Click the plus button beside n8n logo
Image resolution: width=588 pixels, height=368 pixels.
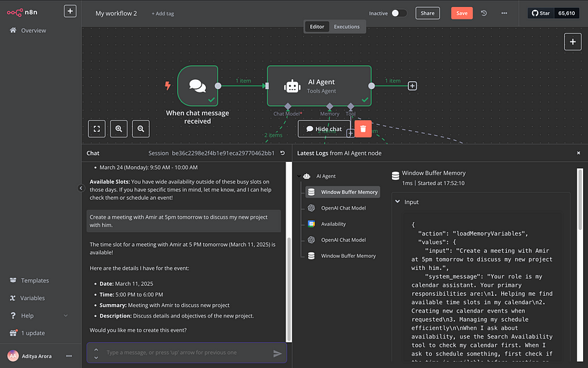(x=70, y=11)
